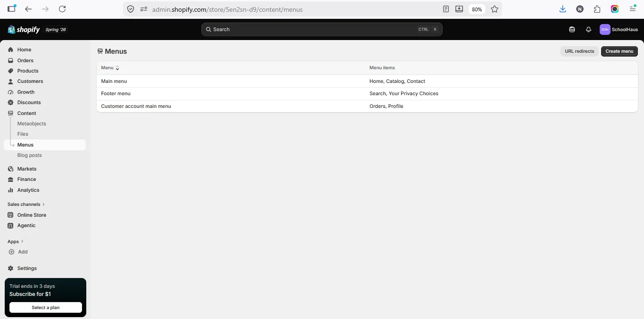
Task: Open the Customer account main menu row
Action: 367,106
